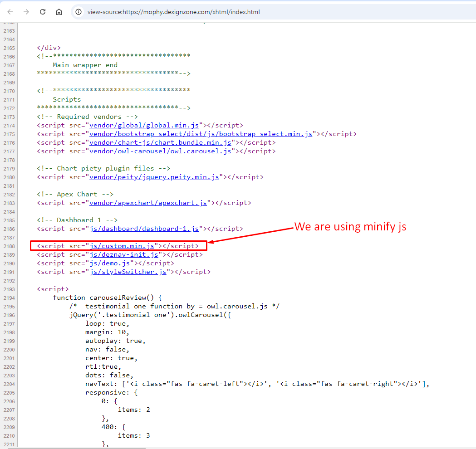Open the js/demo.js link
Viewport: 476px width, 449px height.
click(x=110, y=263)
